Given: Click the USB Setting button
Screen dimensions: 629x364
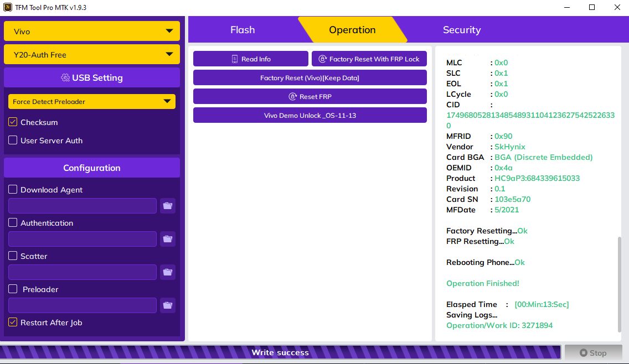Looking at the screenshot, I should [x=92, y=78].
